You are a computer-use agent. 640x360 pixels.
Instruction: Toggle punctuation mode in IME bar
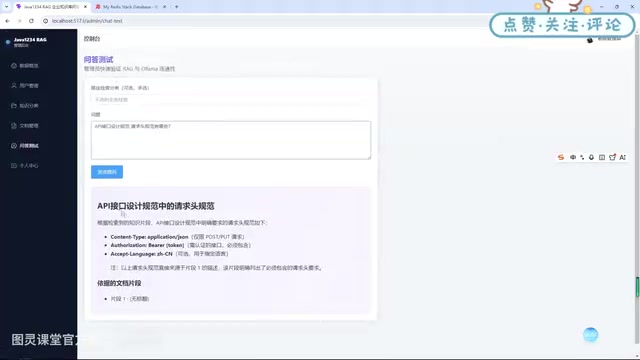tap(582, 158)
